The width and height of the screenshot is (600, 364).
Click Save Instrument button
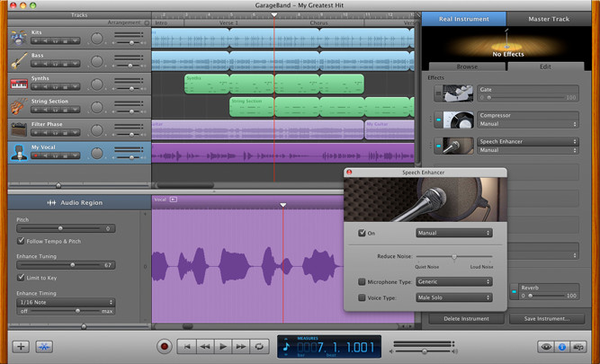pos(547,318)
